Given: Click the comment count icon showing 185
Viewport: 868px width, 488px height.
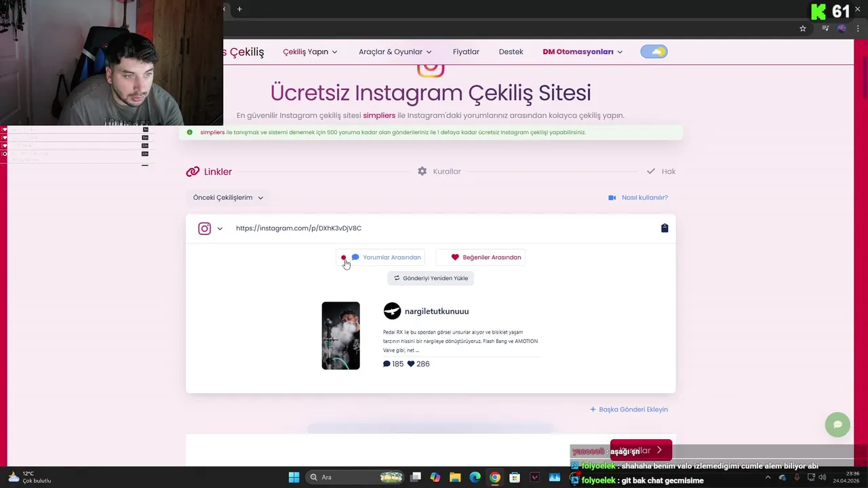Looking at the screenshot, I should tap(387, 364).
